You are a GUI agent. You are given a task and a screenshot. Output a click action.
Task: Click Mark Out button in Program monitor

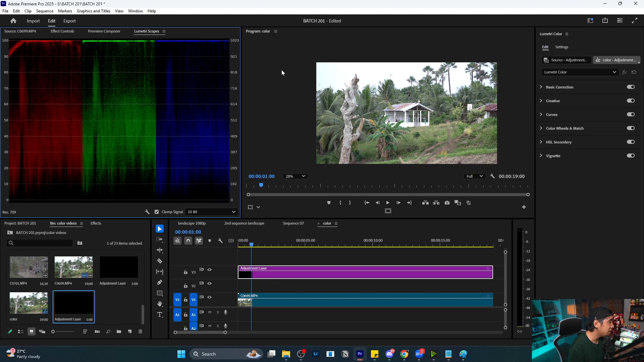coord(350,203)
